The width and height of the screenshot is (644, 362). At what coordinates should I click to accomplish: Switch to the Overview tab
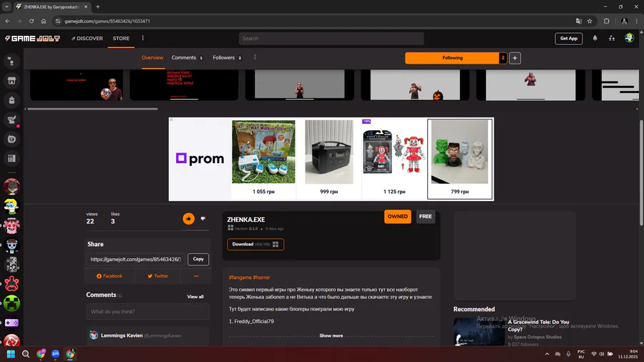click(152, 58)
